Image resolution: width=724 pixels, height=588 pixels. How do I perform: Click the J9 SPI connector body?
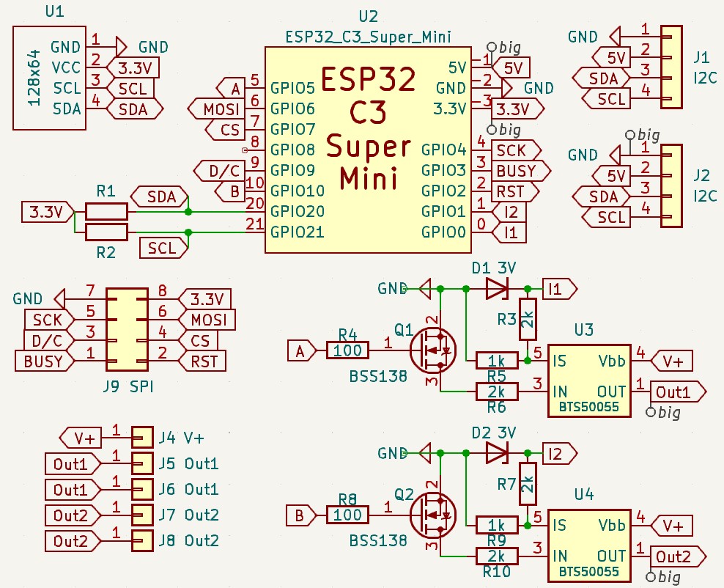tap(127, 329)
